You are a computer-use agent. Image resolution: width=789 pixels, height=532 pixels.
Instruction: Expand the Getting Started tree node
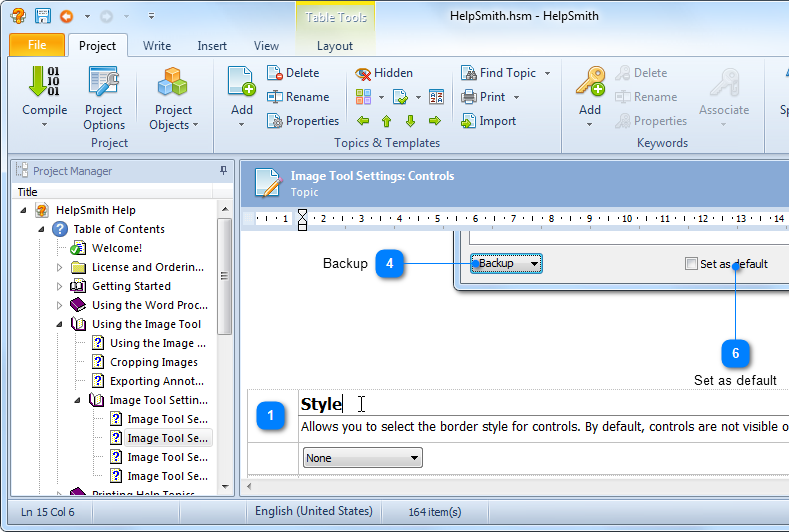(59, 286)
